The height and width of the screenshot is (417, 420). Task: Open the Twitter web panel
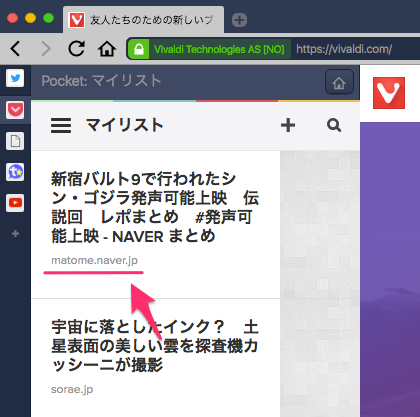pyautogui.click(x=15, y=78)
